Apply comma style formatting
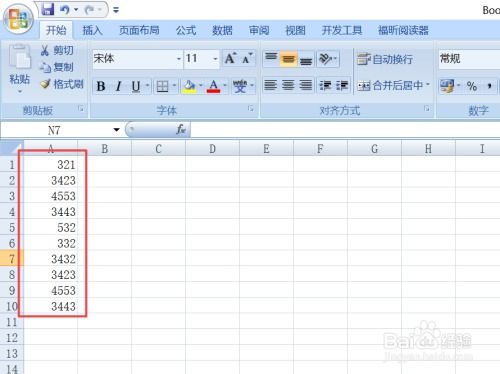The height and width of the screenshot is (374, 500). (x=489, y=86)
